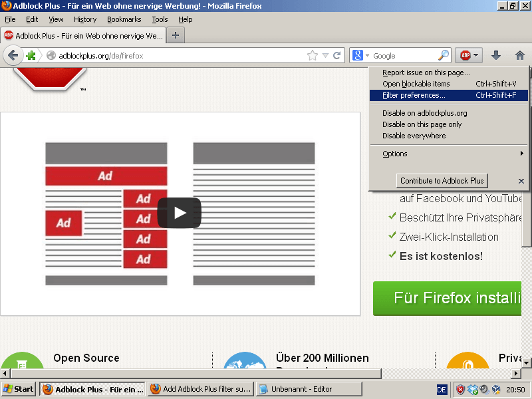532x399 pixels.
Task: Click the system tray clock
Action: tap(515, 390)
